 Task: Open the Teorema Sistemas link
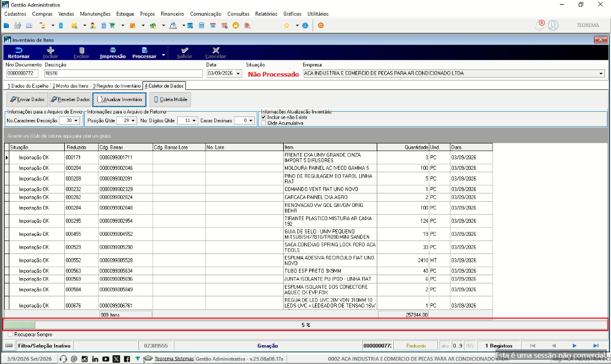tap(174, 359)
